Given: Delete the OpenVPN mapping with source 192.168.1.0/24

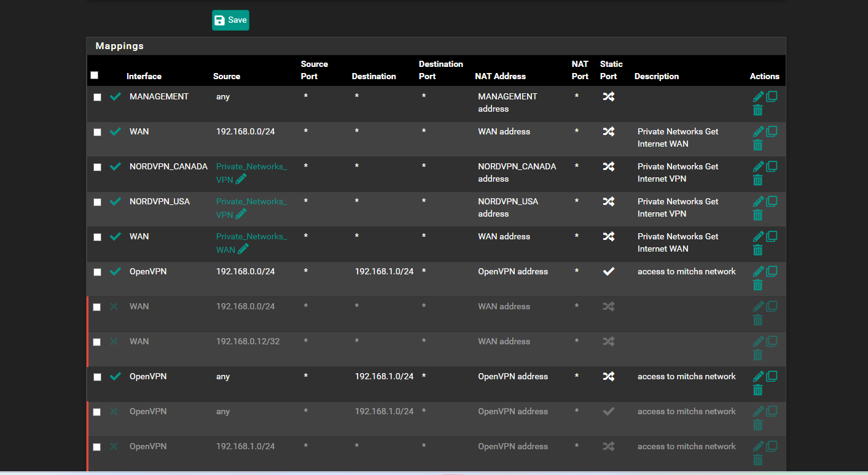Looking at the screenshot, I should pos(758,460).
